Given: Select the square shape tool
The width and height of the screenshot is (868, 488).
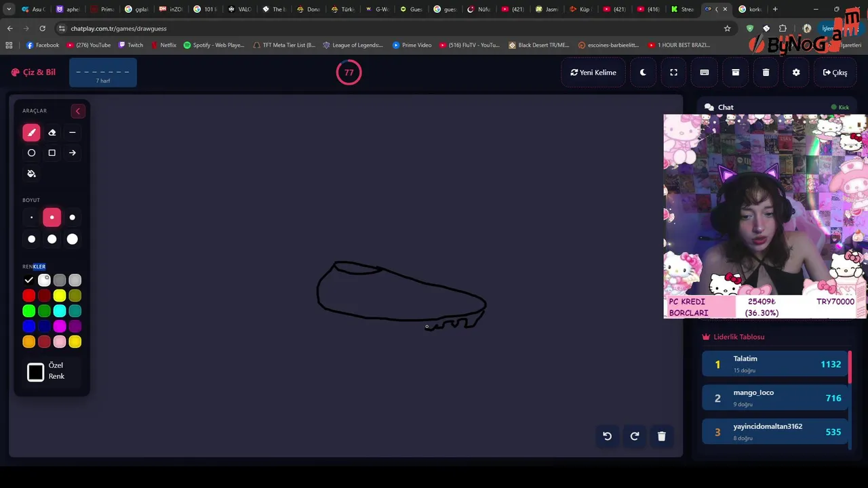Looking at the screenshot, I should point(52,153).
